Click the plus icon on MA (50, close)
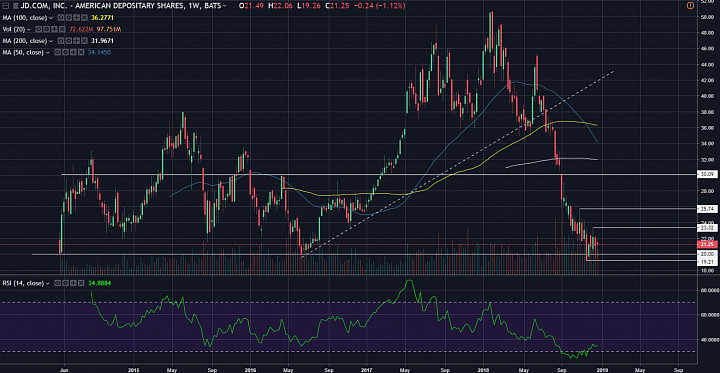This screenshot has width=720, height=373. coord(73,52)
